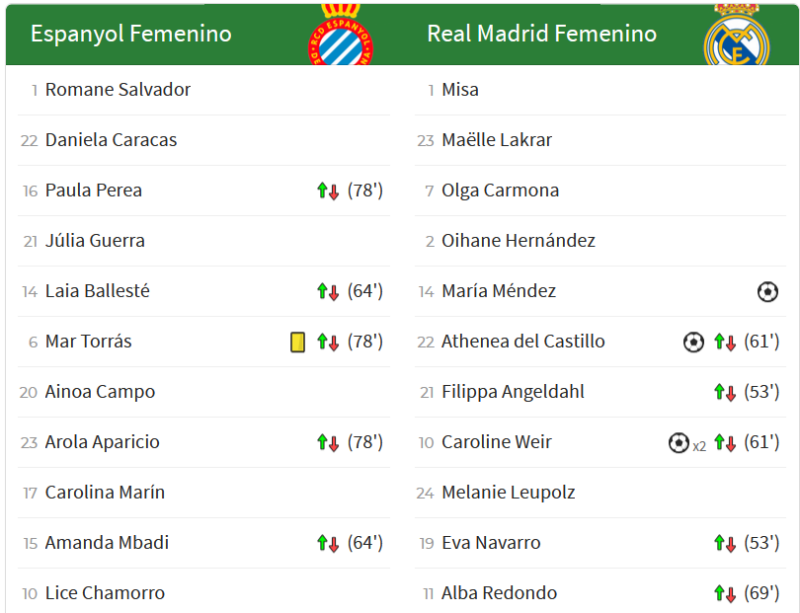This screenshot has height=613, width=800.
Task: Click Athenea del Castillo's goal icon
Action: pos(693,342)
